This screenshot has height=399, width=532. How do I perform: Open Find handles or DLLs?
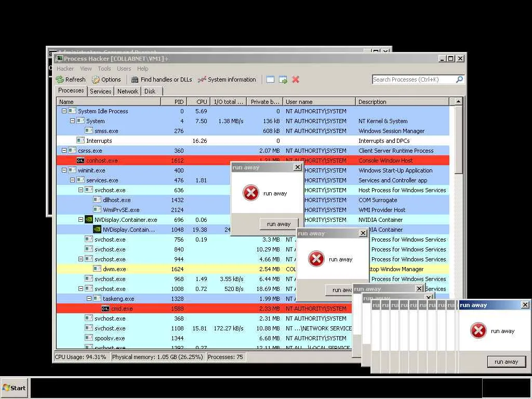click(162, 79)
